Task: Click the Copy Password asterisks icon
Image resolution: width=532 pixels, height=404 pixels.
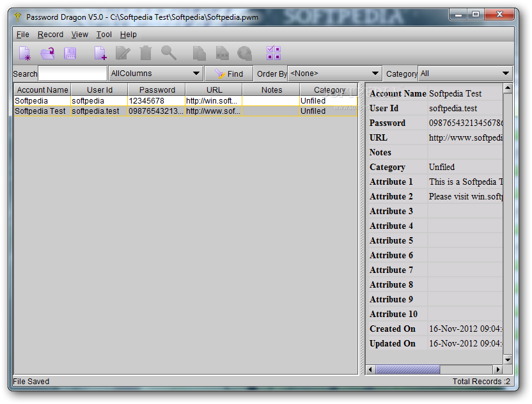Action: tap(223, 53)
